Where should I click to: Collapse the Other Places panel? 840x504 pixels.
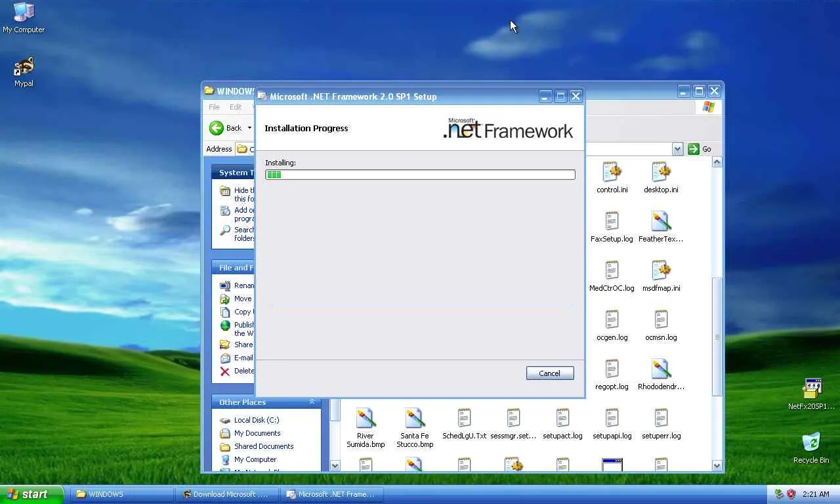[x=312, y=402]
